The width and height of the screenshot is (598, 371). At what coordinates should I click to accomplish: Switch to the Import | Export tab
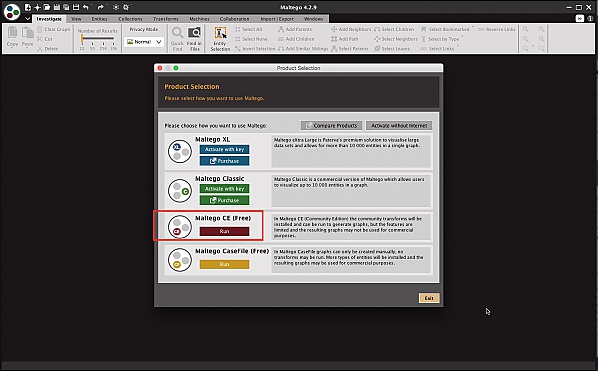click(277, 19)
